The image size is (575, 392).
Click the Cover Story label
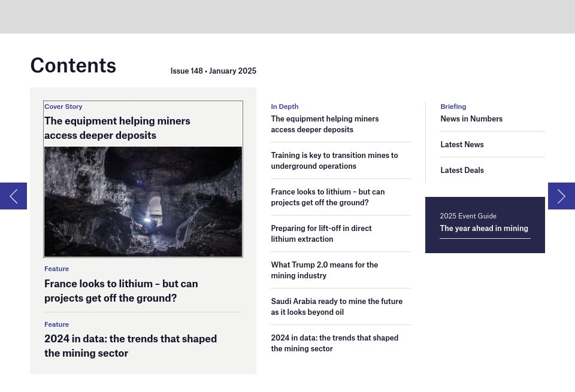63,107
